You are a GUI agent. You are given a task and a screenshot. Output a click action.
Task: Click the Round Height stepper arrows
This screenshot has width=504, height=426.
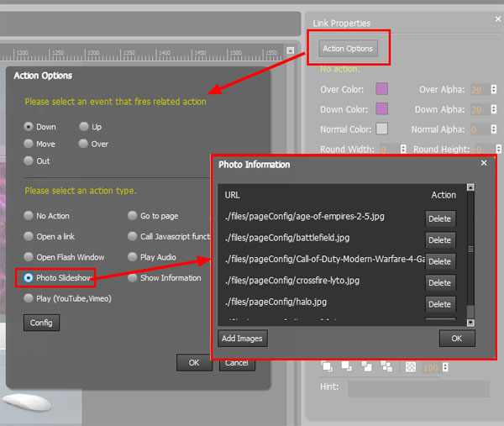[x=498, y=150]
